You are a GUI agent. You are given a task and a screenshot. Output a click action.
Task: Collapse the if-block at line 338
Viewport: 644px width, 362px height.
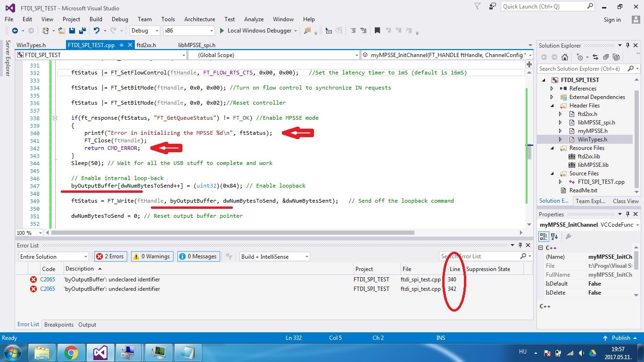pos(55,118)
